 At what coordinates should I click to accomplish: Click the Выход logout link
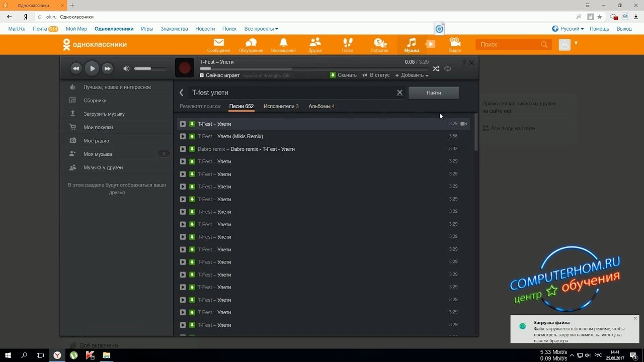pos(624,29)
